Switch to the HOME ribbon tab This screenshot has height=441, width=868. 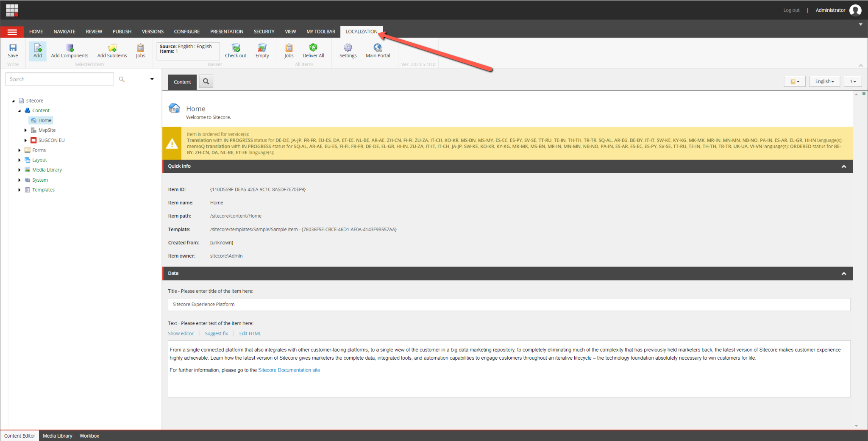pos(36,32)
